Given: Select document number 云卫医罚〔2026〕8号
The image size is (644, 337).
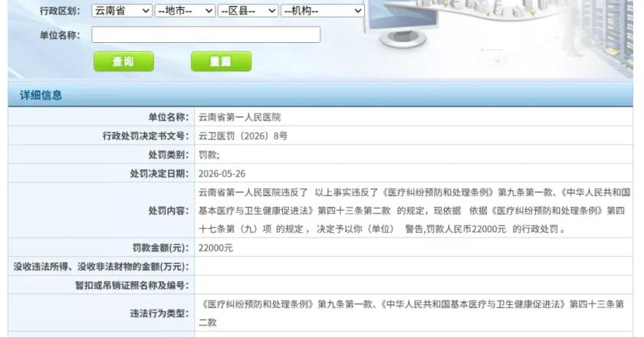Looking at the screenshot, I should pyautogui.click(x=243, y=136).
